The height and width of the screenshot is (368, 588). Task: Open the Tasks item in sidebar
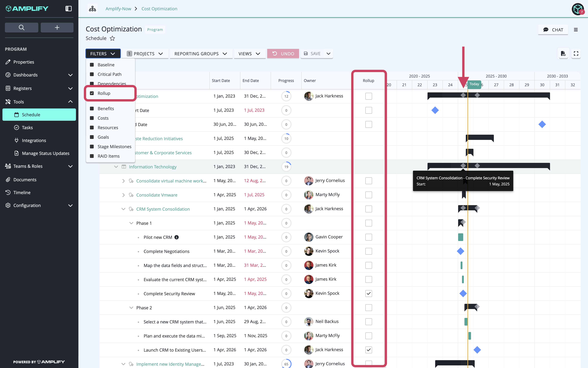coord(27,127)
